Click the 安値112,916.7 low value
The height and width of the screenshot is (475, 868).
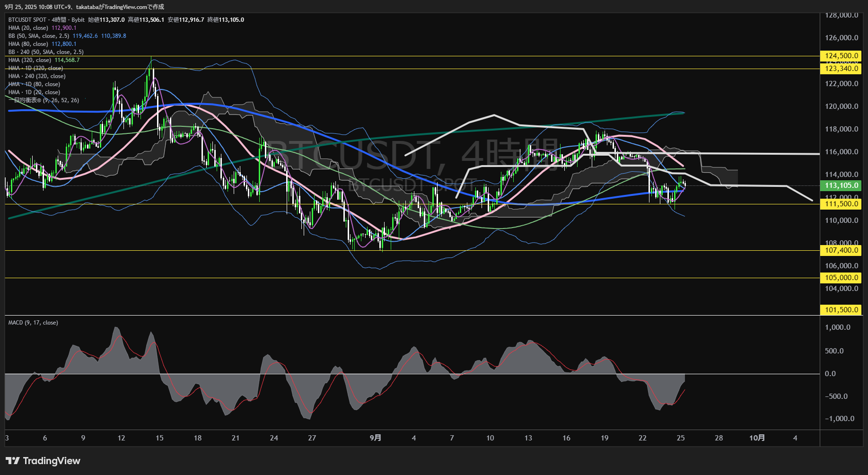point(186,20)
